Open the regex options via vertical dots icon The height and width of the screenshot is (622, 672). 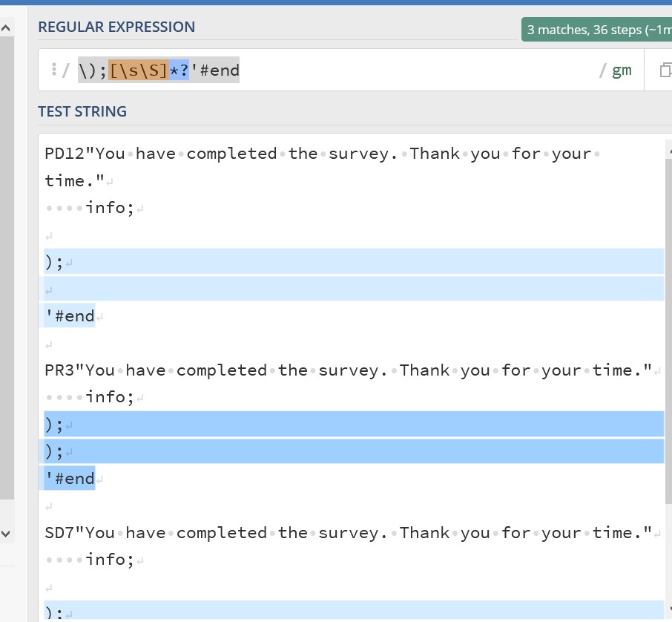[x=55, y=69]
